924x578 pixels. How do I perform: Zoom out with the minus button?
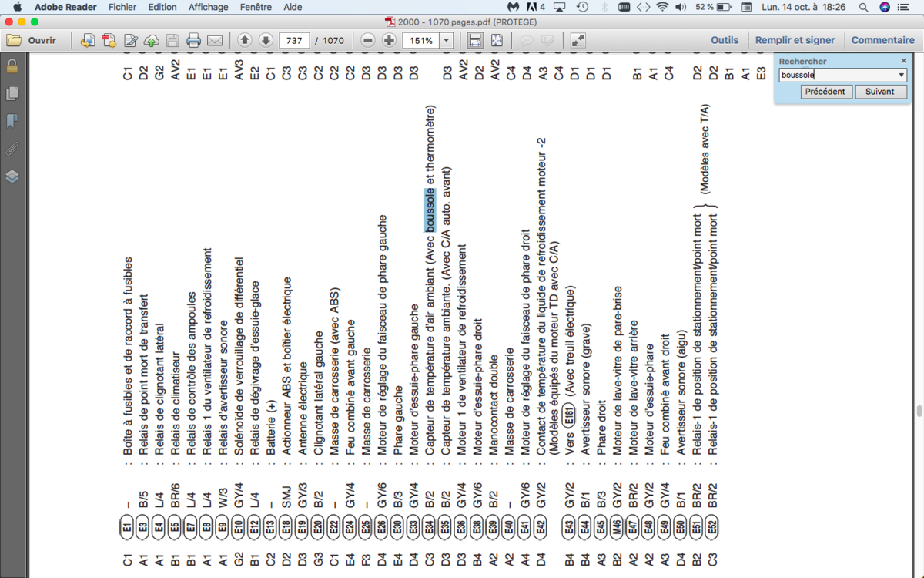click(368, 40)
